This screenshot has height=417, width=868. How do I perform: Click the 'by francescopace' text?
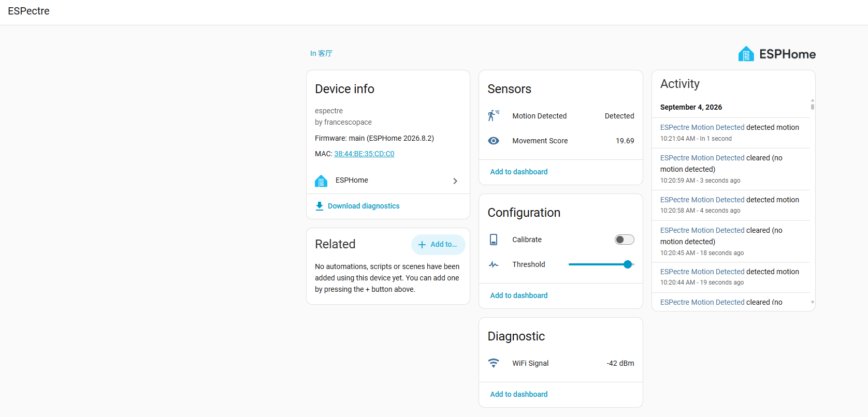pyautogui.click(x=343, y=122)
